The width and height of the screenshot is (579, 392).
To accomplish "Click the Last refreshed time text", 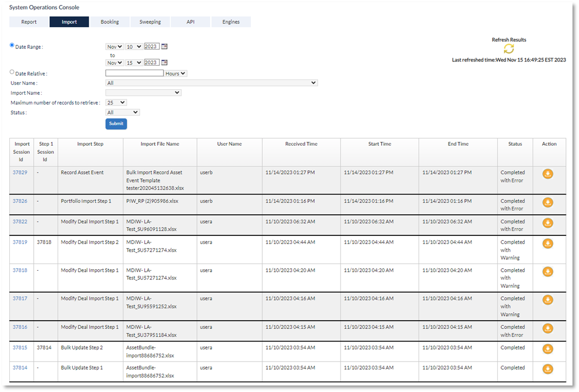I will tap(509, 60).
